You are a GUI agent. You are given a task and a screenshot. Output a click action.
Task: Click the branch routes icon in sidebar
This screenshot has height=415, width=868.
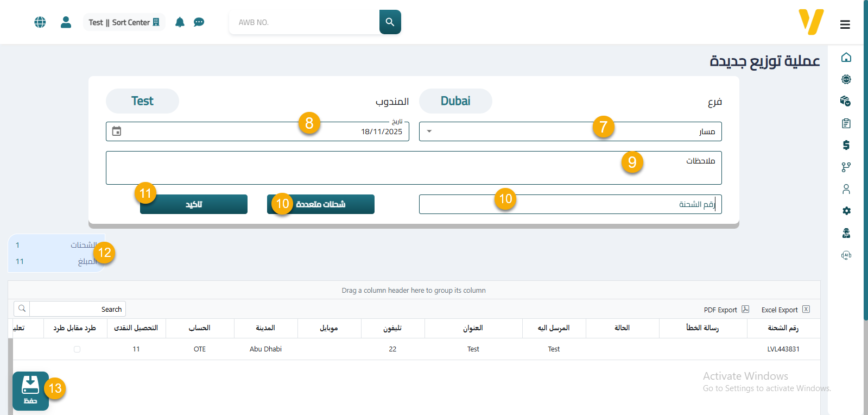(x=846, y=167)
